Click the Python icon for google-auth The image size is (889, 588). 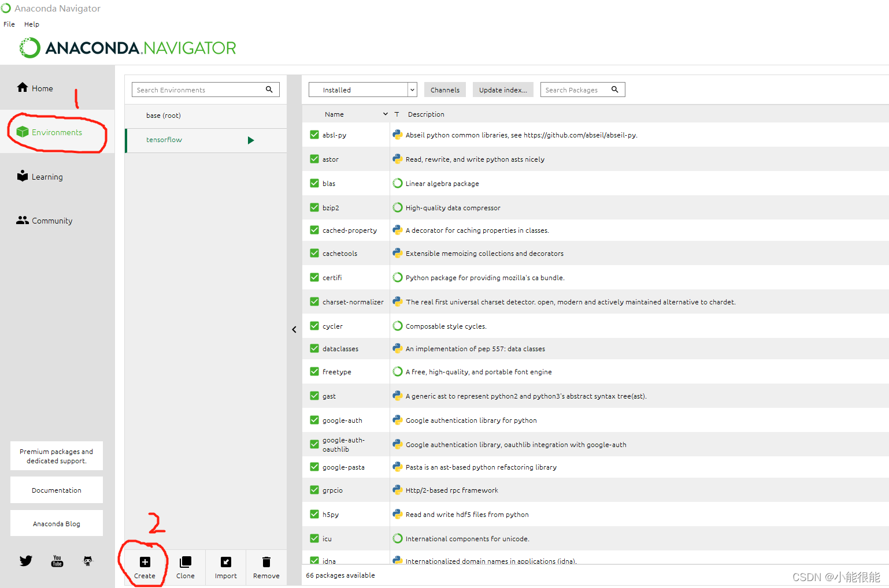[x=398, y=420]
